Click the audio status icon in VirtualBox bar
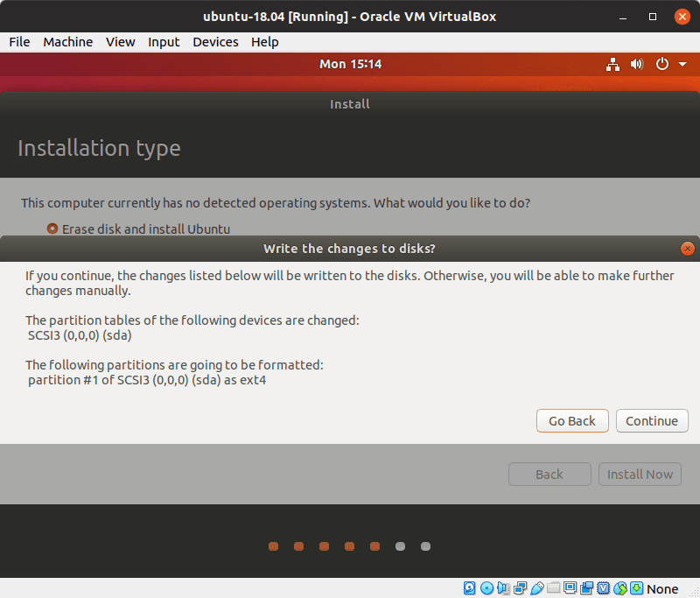This screenshot has width=700, height=598. [503, 588]
